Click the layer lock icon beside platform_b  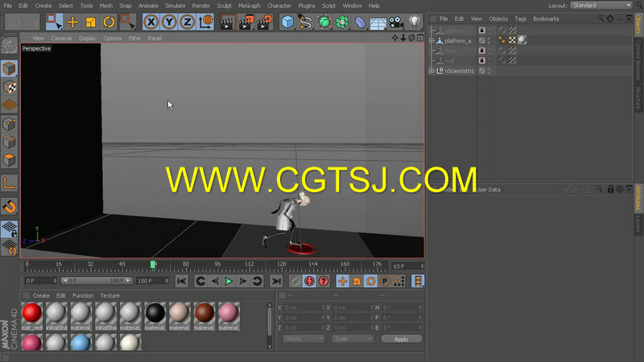point(481,31)
